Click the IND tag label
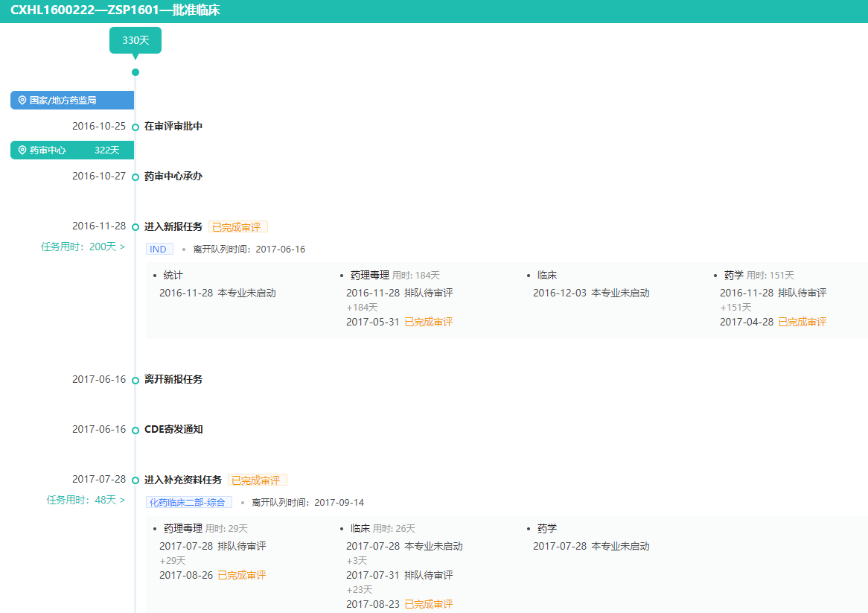 click(x=159, y=250)
